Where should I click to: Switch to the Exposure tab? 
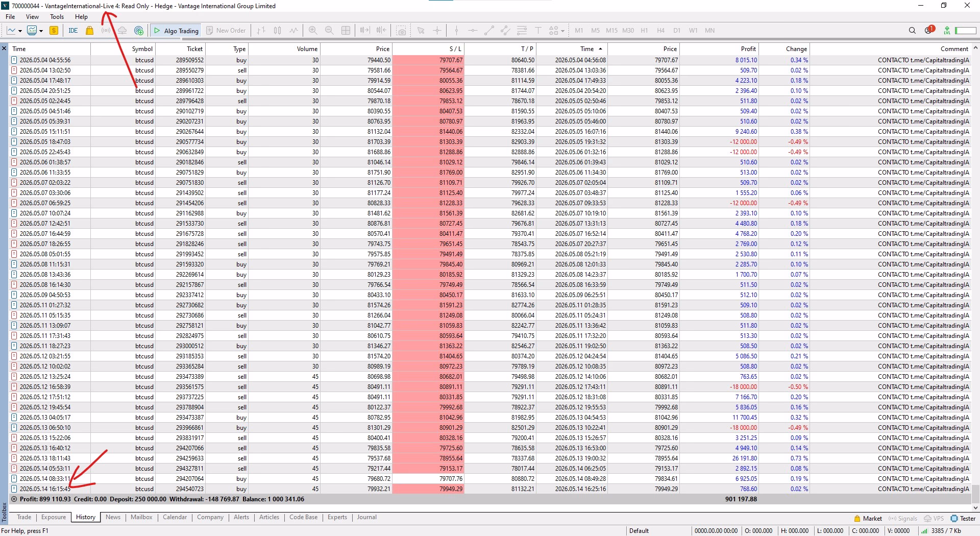click(x=54, y=517)
